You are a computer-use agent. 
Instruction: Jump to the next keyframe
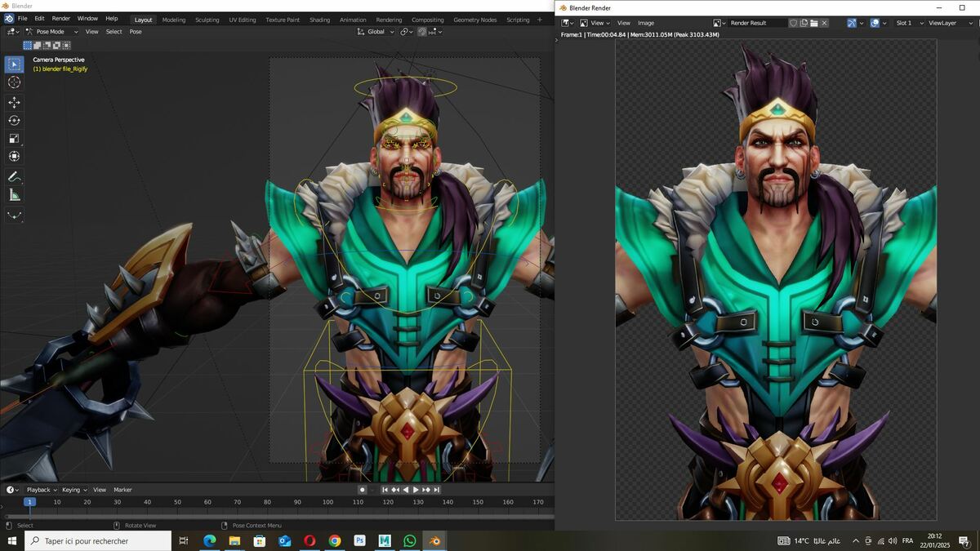[426, 490]
